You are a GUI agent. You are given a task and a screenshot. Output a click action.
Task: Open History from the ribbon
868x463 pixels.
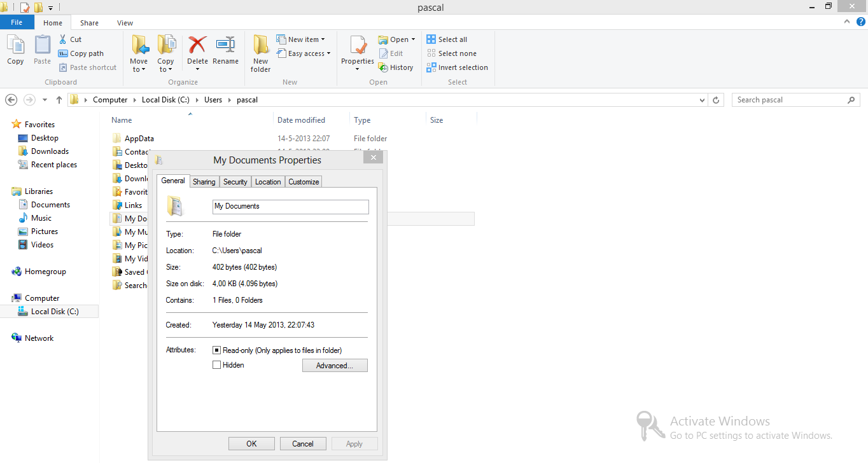pyautogui.click(x=396, y=67)
